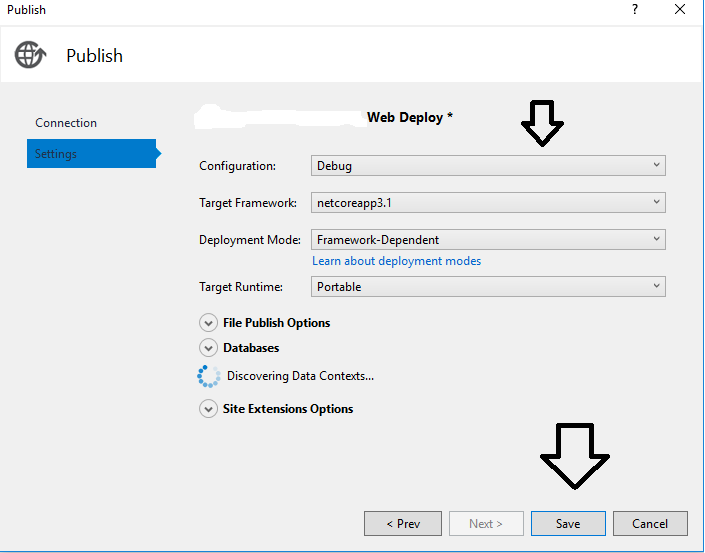This screenshot has height=553, width=705.
Task: Click the Learn about deployment modes link
Action: click(397, 261)
